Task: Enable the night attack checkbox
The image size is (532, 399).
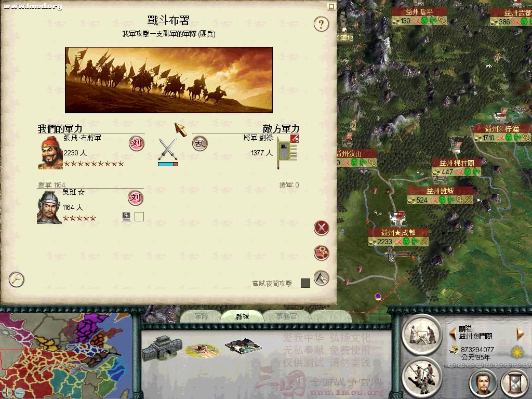Action: click(305, 283)
